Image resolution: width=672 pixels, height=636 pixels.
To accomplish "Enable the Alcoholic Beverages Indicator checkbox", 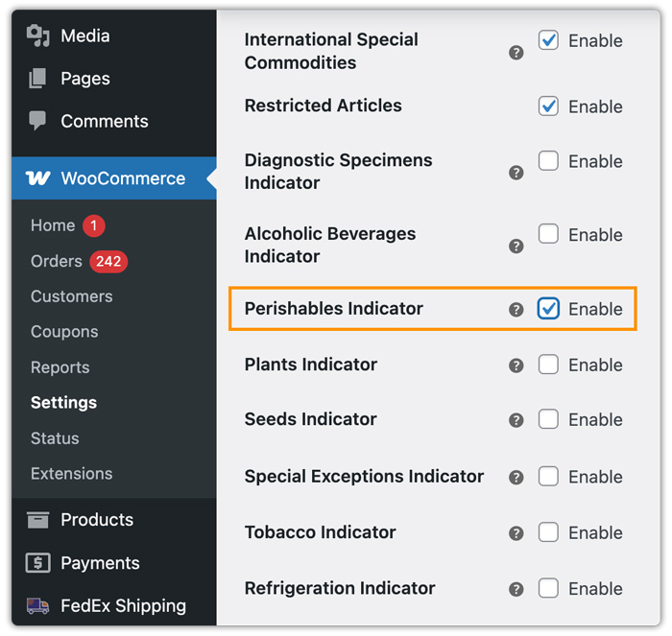I will (548, 234).
